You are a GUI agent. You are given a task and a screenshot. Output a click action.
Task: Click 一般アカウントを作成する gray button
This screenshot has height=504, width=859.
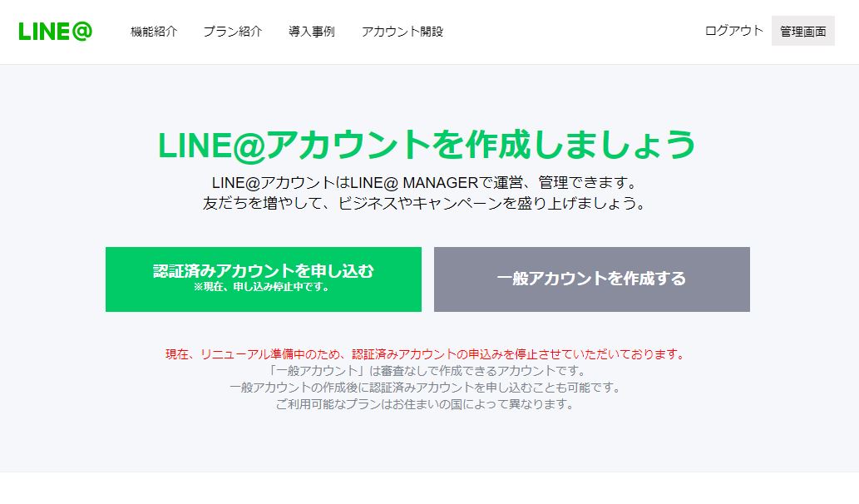click(x=592, y=279)
